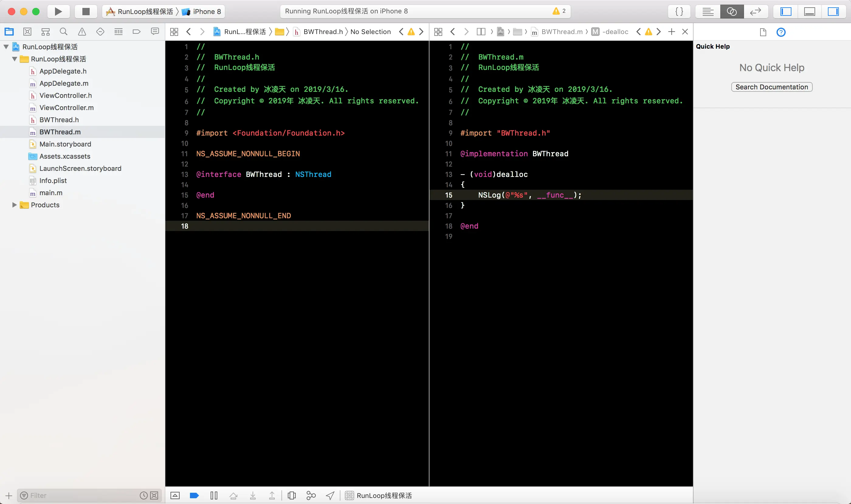Click the Simulate Location arrow icon
Image resolution: width=851 pixels, height=504 pixels.
click(330, 495)
